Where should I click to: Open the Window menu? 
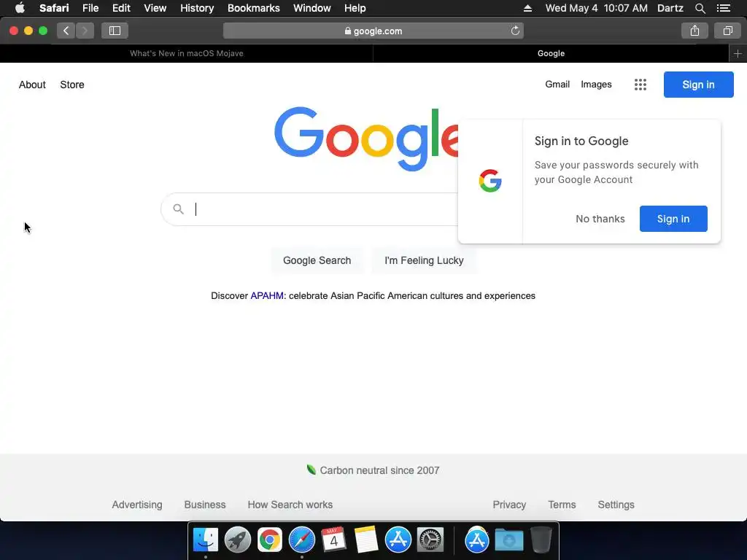click(312, 8)
